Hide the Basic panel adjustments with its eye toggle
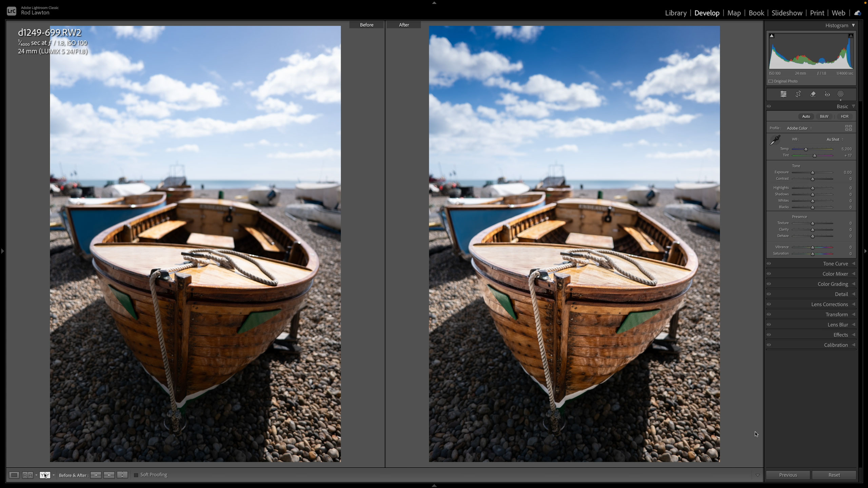The height and width of the screenshot is (488, 868). [769, 106]
